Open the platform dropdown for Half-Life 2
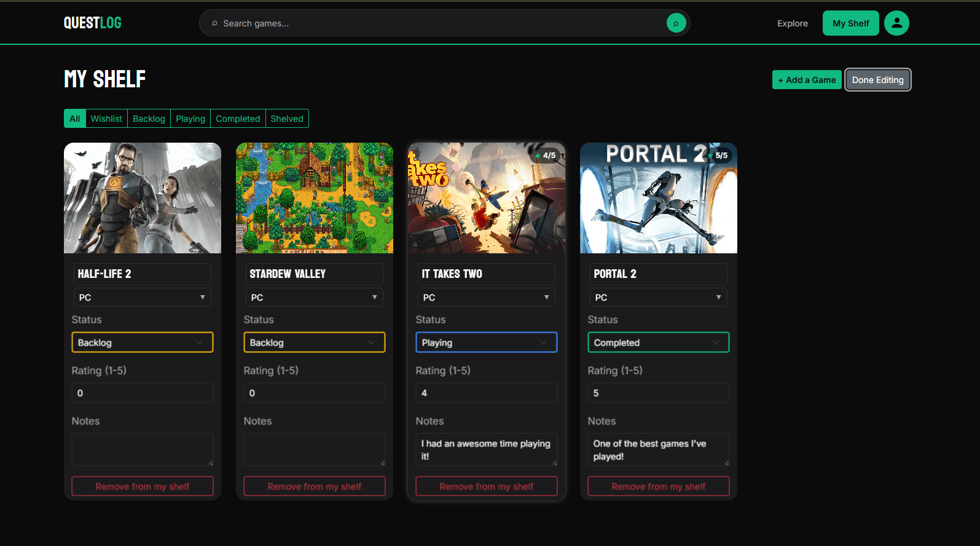The image size is (980, 546). (x=143, y=298)
